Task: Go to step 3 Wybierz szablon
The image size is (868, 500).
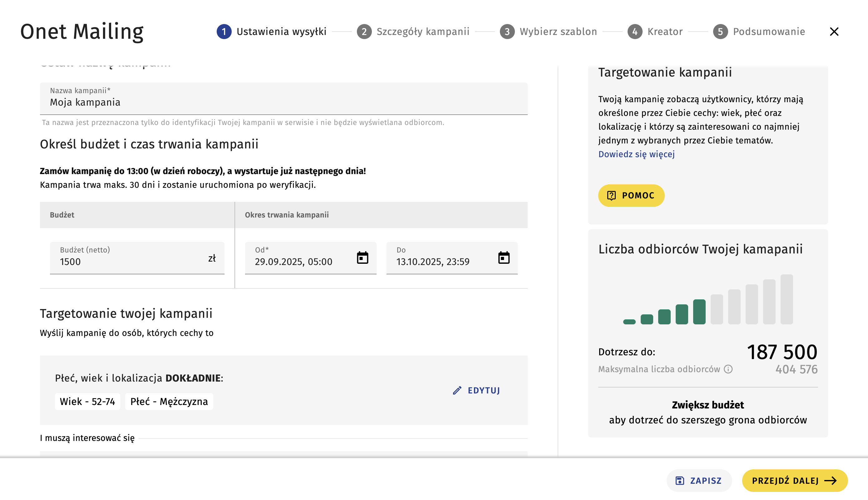Action: pyautogui.click(x=548, y=32)
